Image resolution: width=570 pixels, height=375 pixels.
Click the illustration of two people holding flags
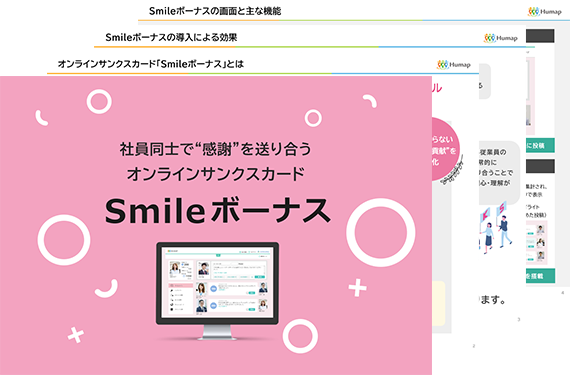[x=495, y=227]
